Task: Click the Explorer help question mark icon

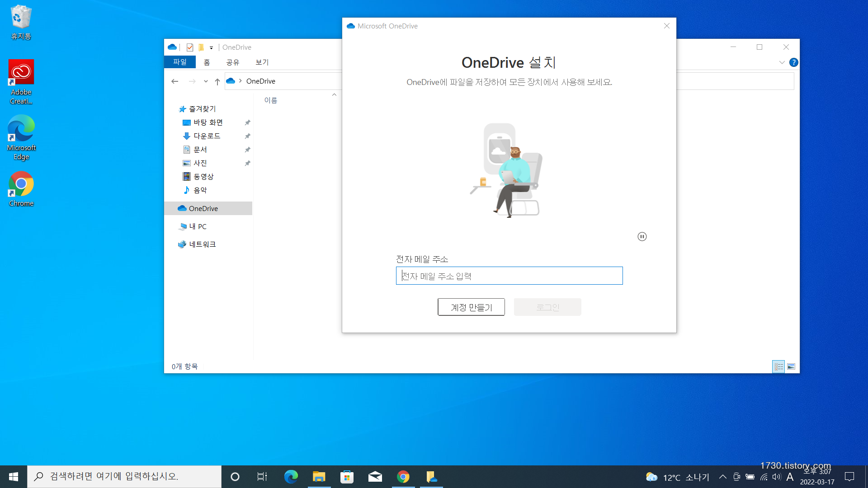Action: [x=793, y=62]
